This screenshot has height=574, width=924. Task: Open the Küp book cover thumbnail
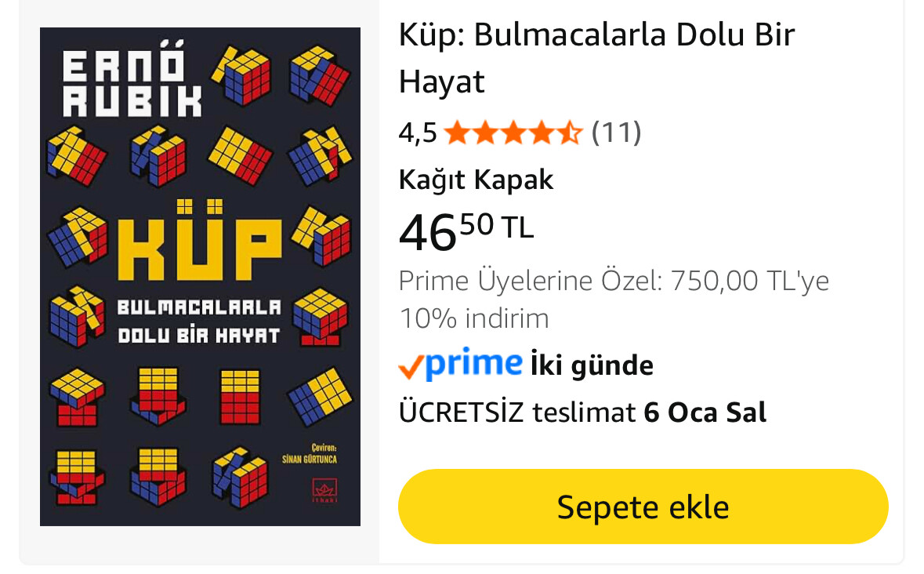200,276
